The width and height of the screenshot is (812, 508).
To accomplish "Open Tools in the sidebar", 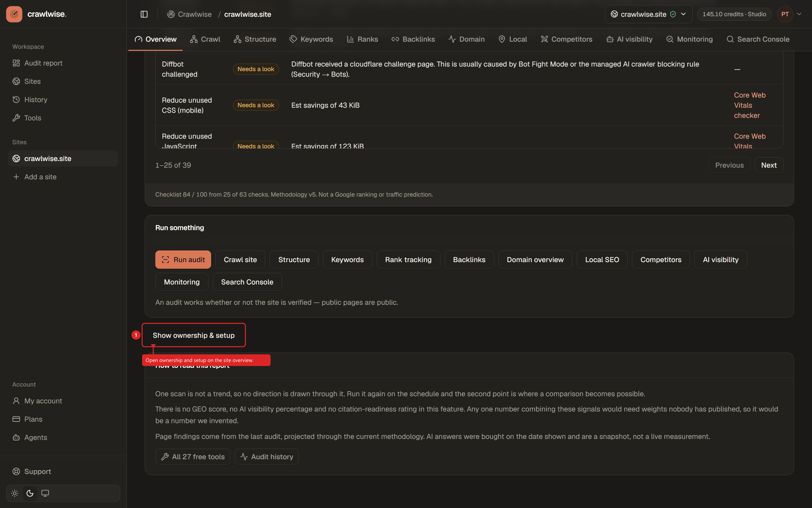I will pyautogui.click(x=63, y=118).
